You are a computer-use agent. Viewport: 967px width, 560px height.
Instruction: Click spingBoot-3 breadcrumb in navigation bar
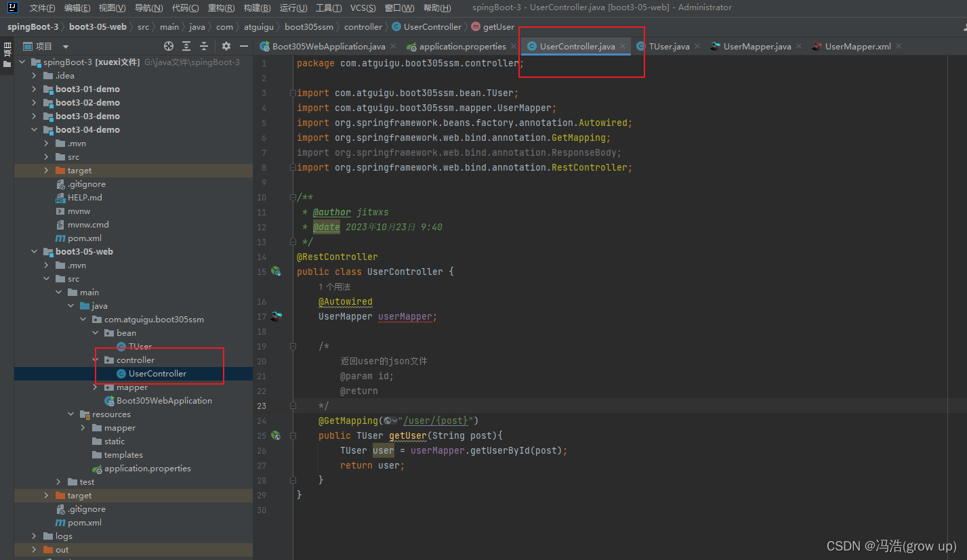point(33,27)
